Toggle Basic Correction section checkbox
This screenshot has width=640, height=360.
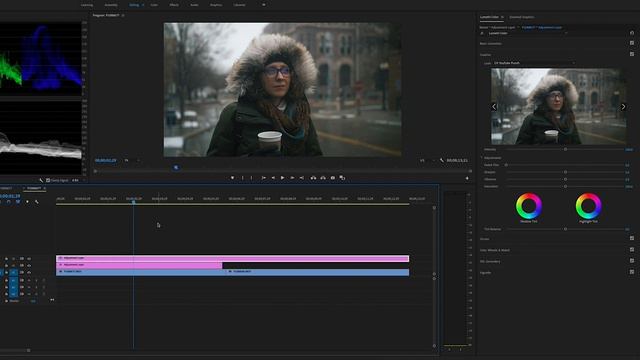point(632,43)
